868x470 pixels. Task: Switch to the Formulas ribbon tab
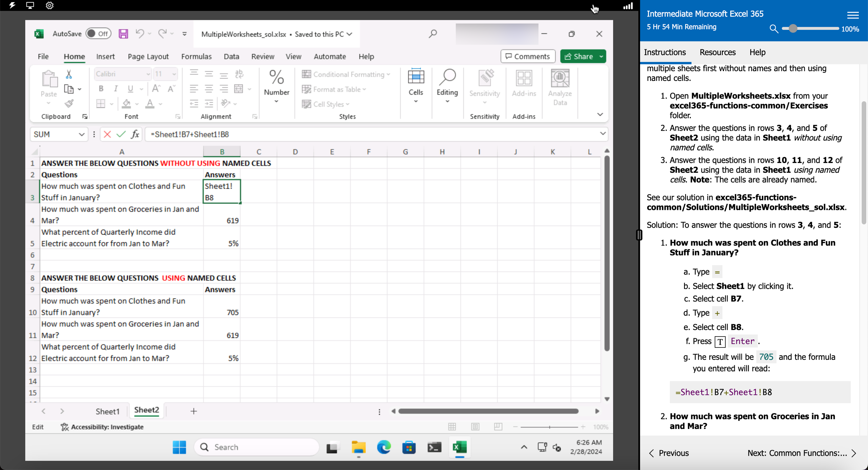pos(197,56)
